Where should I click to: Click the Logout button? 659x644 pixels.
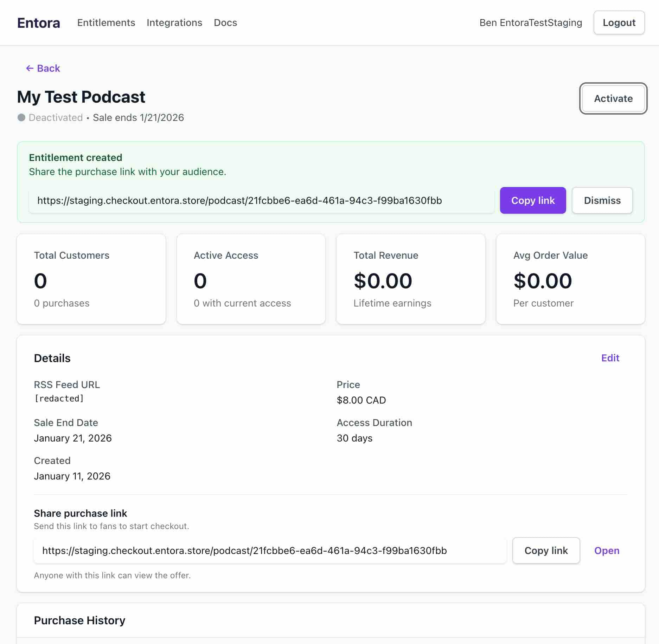click(x=619, y=22)
